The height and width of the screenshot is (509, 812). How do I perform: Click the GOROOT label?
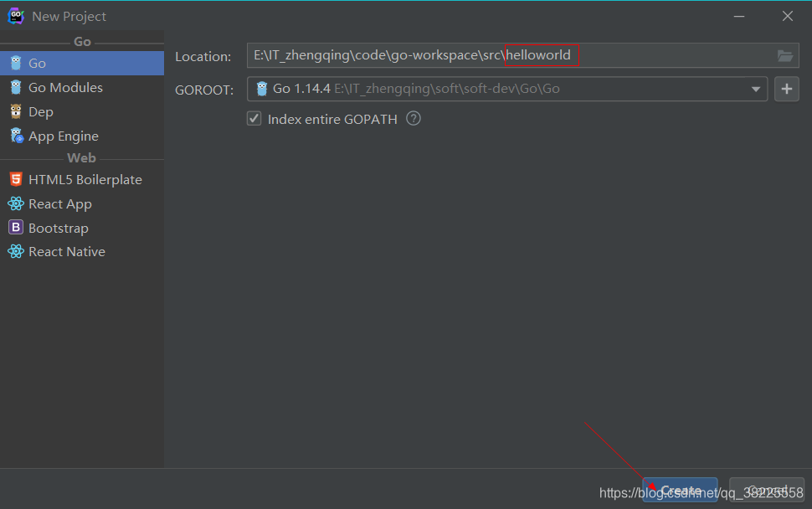point(204,90)
